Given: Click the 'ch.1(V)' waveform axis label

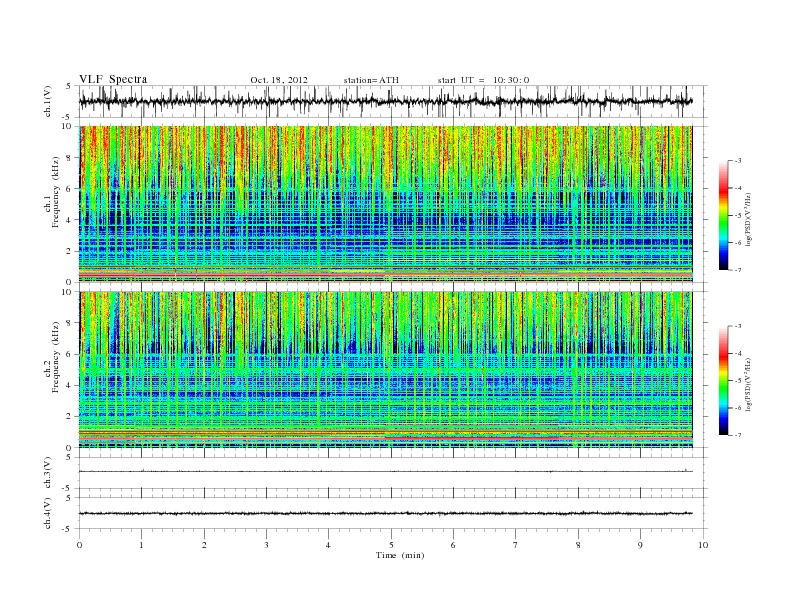Looking at the screenshot, I should [x=48, y=101].
